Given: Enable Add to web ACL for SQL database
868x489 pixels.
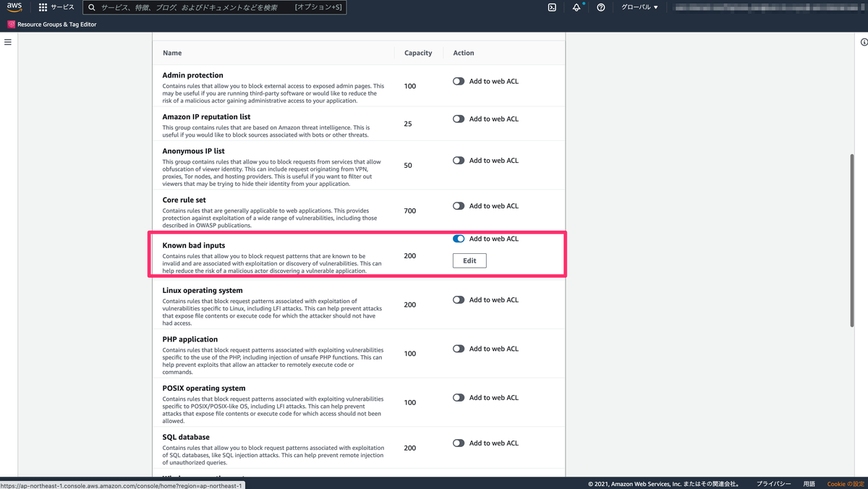Looking at the screenshot, I should 458,443.
